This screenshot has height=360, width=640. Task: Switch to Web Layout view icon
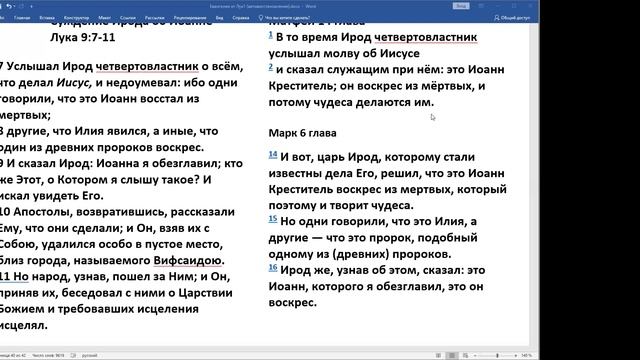[465, 356]
